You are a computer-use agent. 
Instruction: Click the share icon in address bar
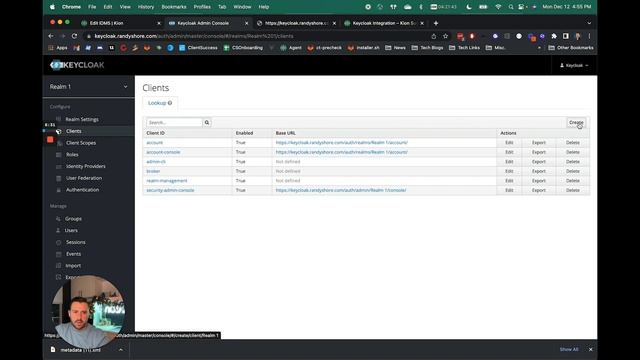433,36
